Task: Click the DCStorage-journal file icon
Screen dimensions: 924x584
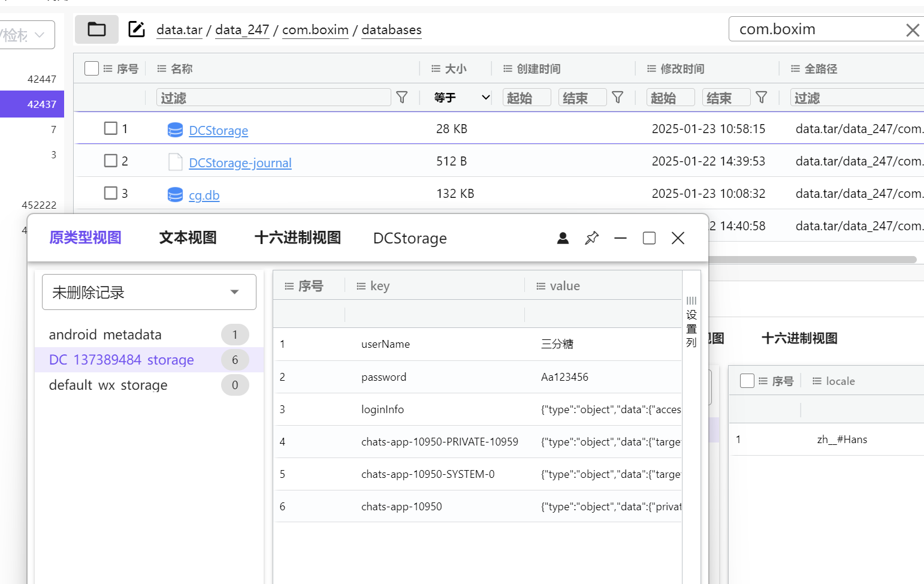Action: 175,162
